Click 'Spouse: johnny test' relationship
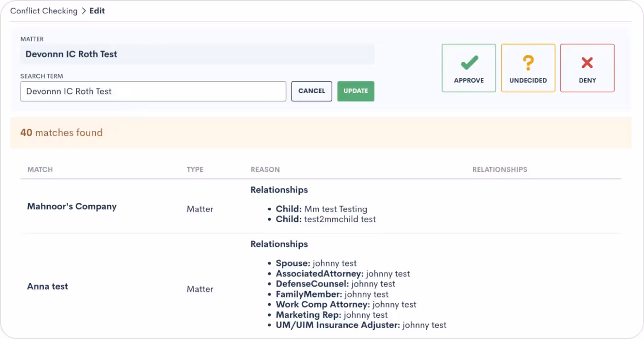 tap(316, 263)
